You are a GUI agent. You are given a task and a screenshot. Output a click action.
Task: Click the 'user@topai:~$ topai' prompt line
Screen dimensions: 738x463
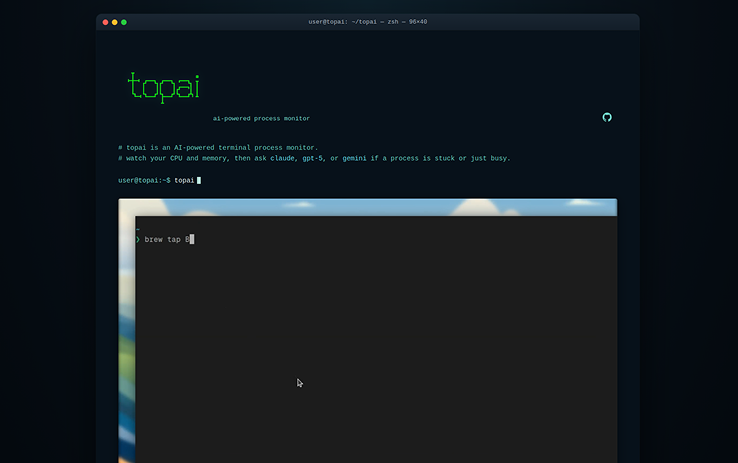[x=160, y=180]
